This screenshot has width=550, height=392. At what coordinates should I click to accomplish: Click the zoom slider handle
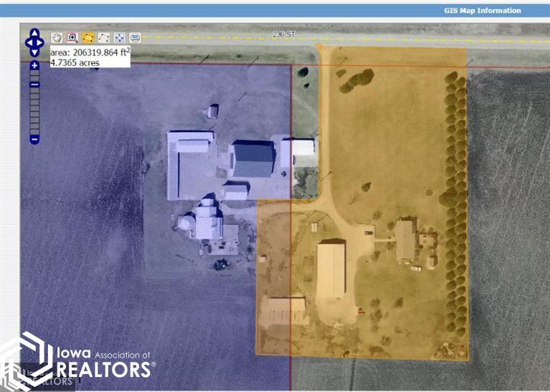tap(34, 85)
